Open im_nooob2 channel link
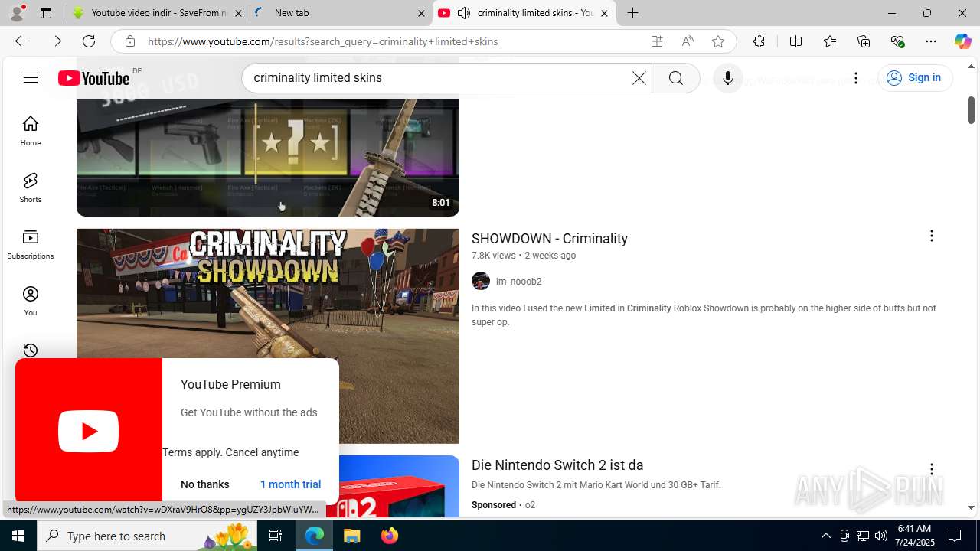This screenshot has width=980, height=551. [x=518, y=282]
